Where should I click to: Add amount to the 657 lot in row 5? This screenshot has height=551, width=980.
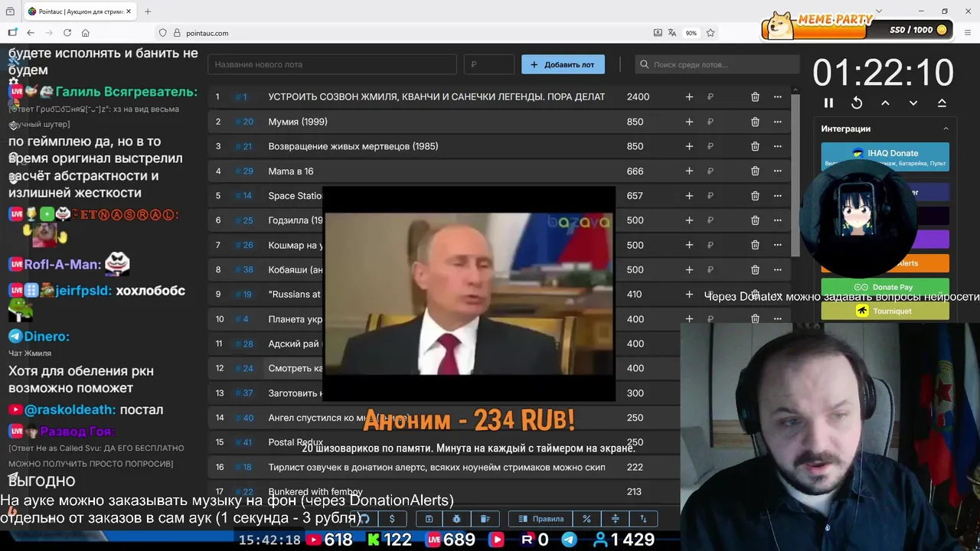pos(689,196)
